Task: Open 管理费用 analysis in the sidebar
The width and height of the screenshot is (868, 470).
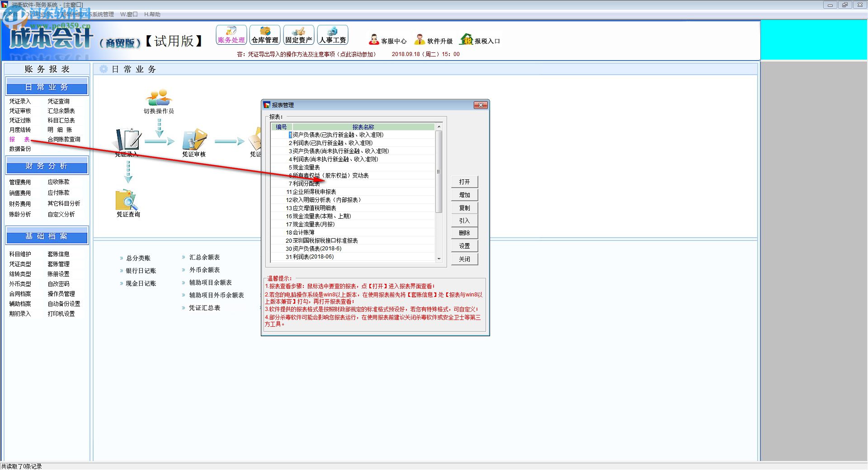Action: tap(20, 182)
